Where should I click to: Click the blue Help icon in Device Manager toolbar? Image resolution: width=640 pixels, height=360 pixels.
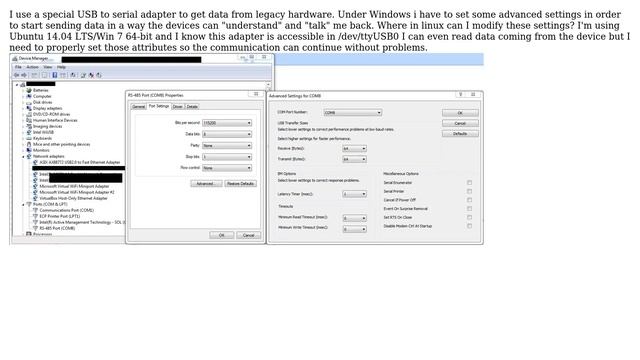point(54,75)
